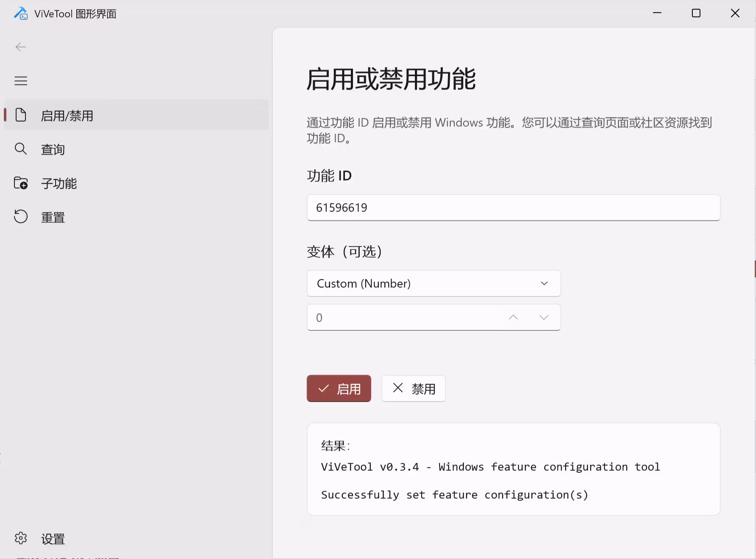
Task: Click the magnifier icon beside 查询
Action: click(x=20, y=149)
